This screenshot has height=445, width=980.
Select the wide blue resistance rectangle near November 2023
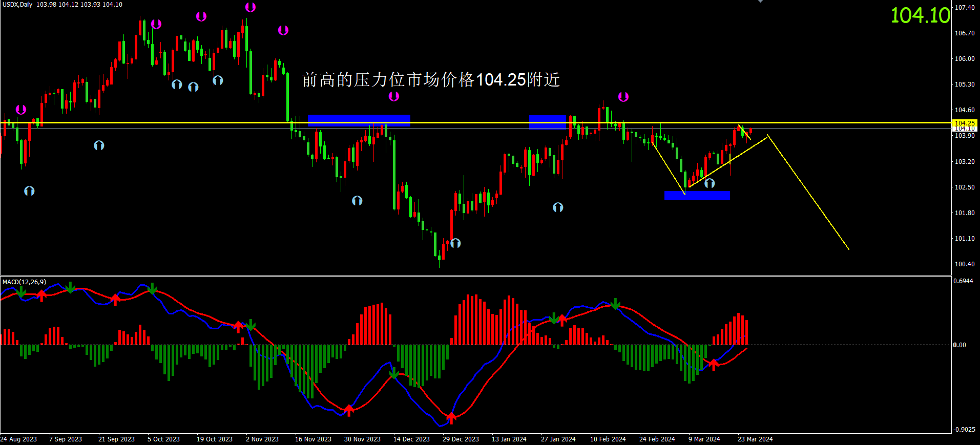[359, 120]
